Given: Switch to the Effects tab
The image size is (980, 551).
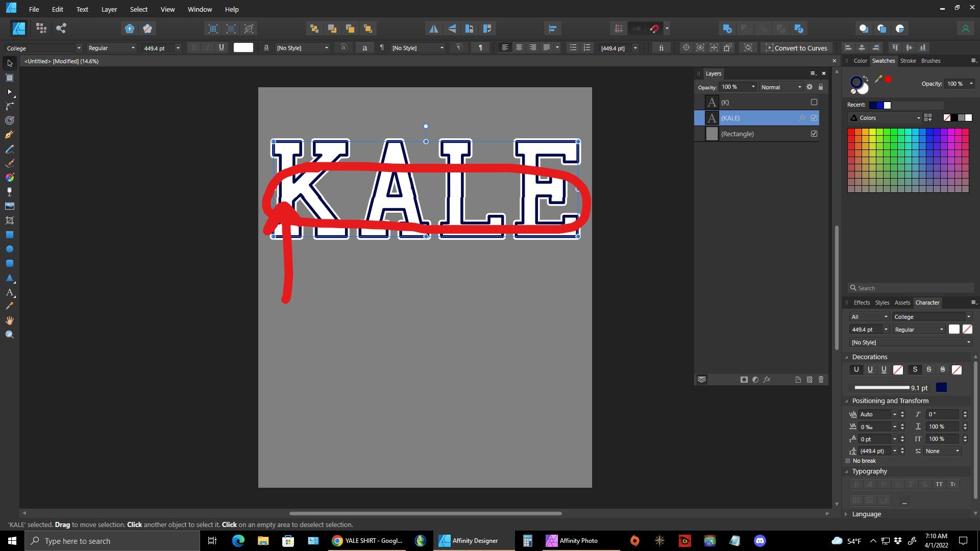Looking at the screenshot, I should click(x=862, y=303).
